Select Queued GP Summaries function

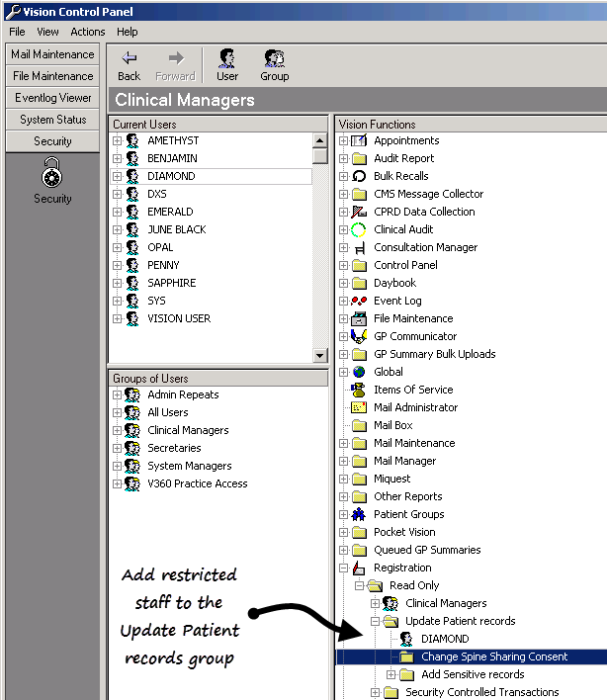(x=427, y=550)
